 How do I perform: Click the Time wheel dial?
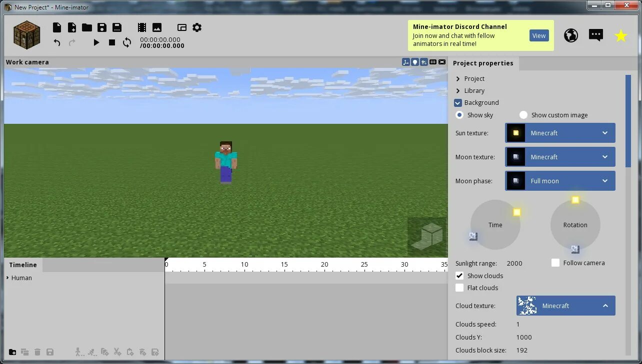[495, 225]
